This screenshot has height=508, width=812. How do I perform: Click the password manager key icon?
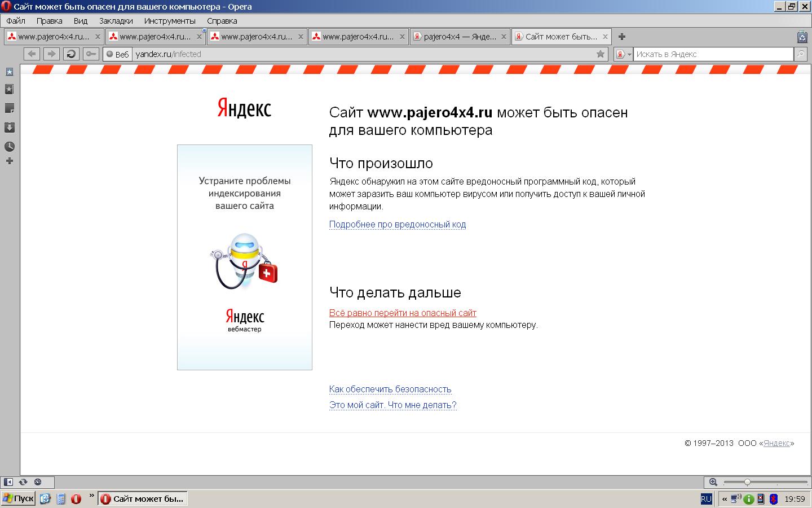click(90, 54)
